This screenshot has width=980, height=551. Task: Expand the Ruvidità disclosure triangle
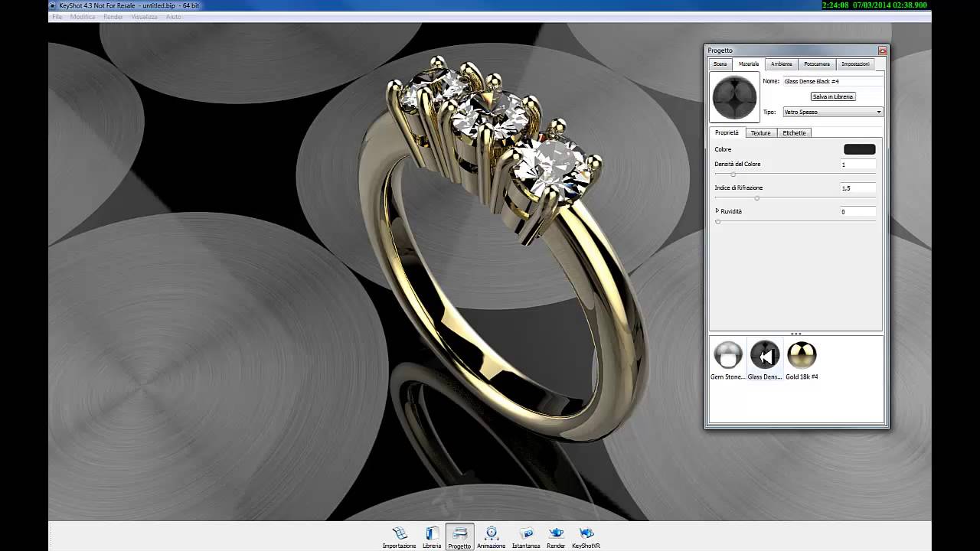(x=717, y=210)
